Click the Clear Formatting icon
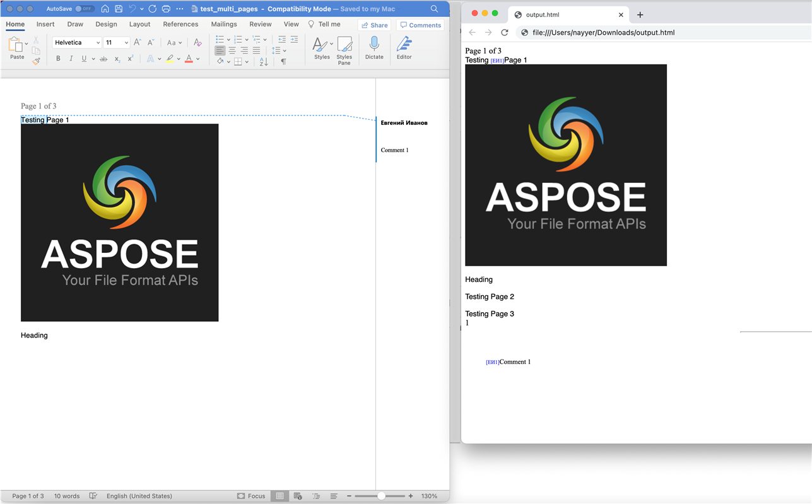 (x=197, y=42)
